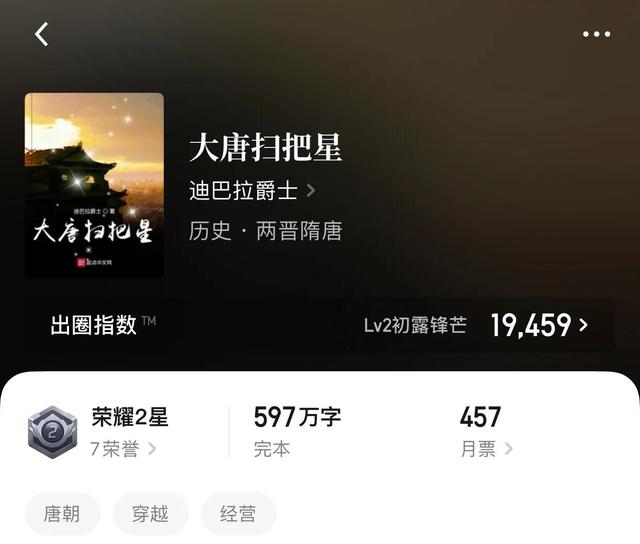
Task: Tap the chevron next to 月票
Action: pyautogui.click(x=509, y=449)
